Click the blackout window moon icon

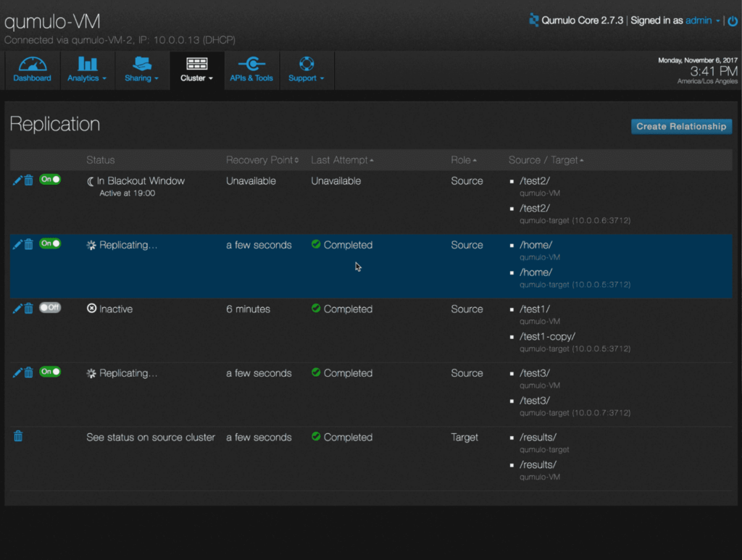click(x=91, y=182)
